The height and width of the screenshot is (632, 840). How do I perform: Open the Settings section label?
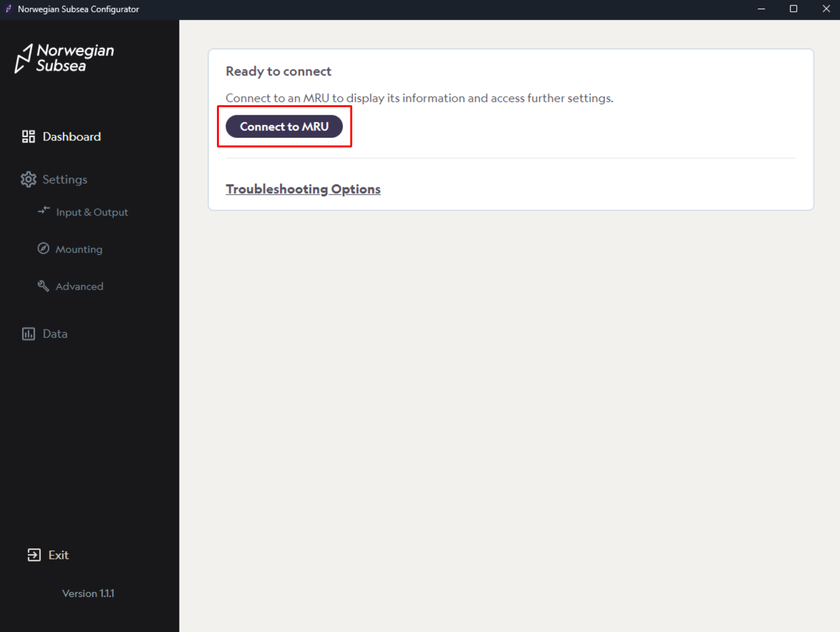(x=65, y=180)
